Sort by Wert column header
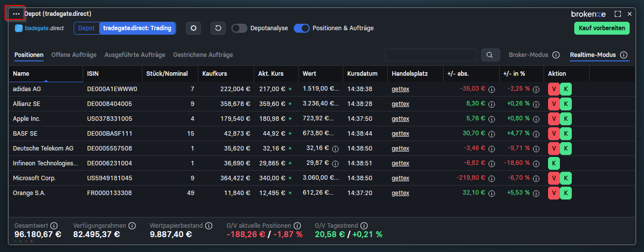This screenshot has width=644, height=252. click(321, 74)
